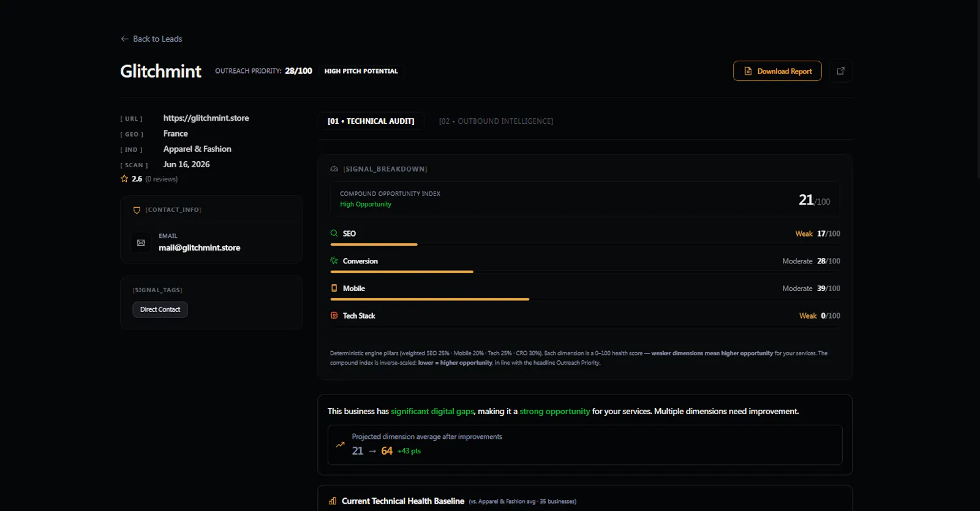
Task: Click the Direct Contact tag
Action: pos(160,309)
